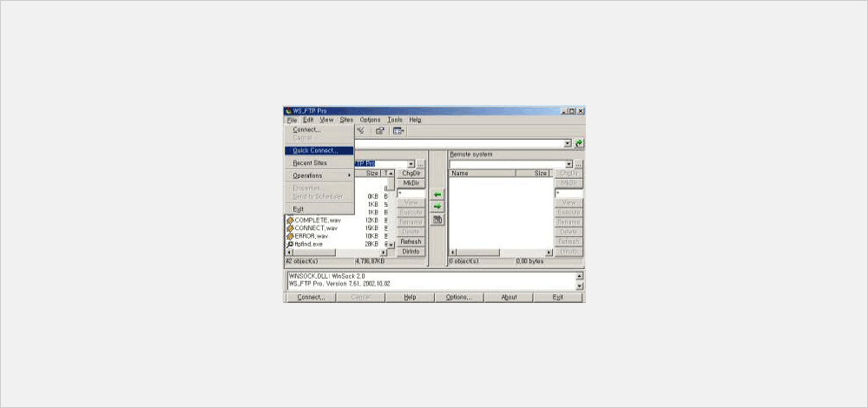Choose Exit from the File menu

[319, 209]
